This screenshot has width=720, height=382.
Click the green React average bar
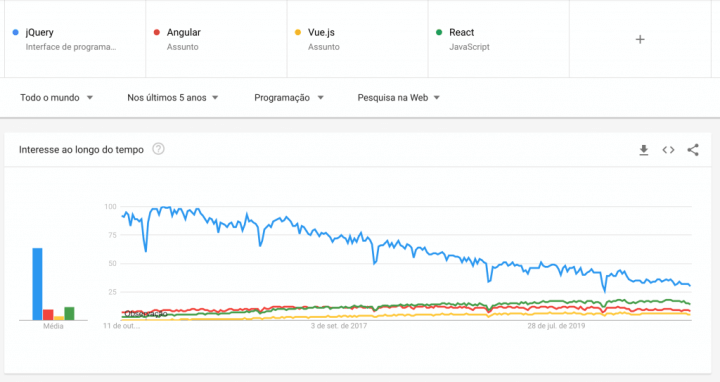[x=69, y=314]
